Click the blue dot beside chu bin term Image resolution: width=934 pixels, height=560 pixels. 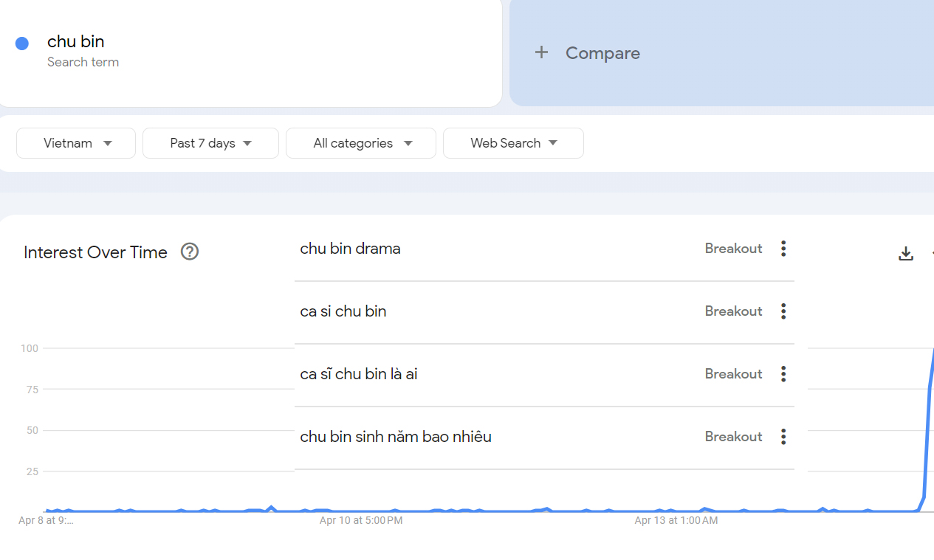(22, 44)
